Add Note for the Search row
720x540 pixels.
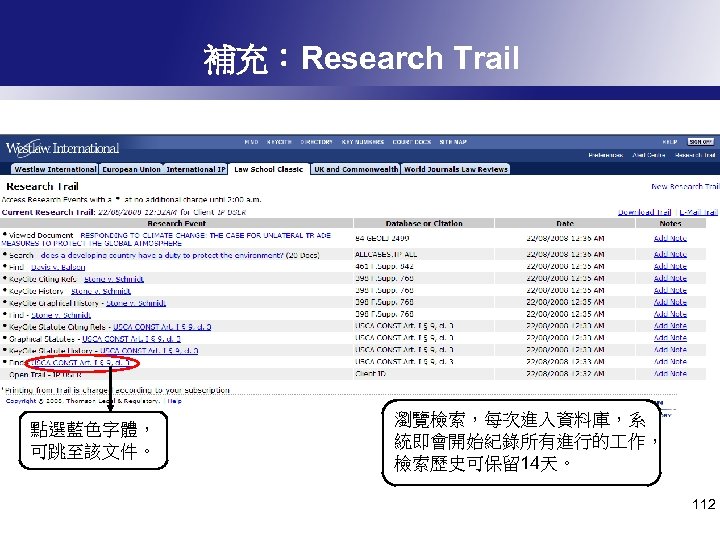click(x=670, y=254)
